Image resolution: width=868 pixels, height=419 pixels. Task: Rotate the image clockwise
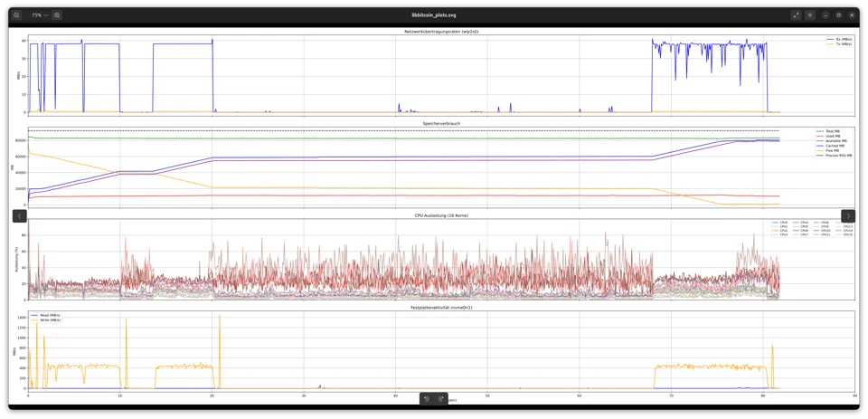coord(441,398)
